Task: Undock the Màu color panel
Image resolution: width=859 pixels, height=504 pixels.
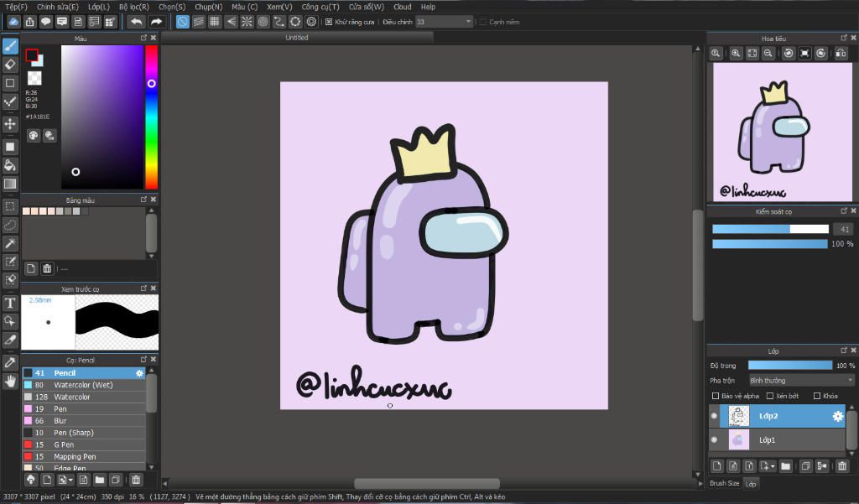Action: (143, 38)
